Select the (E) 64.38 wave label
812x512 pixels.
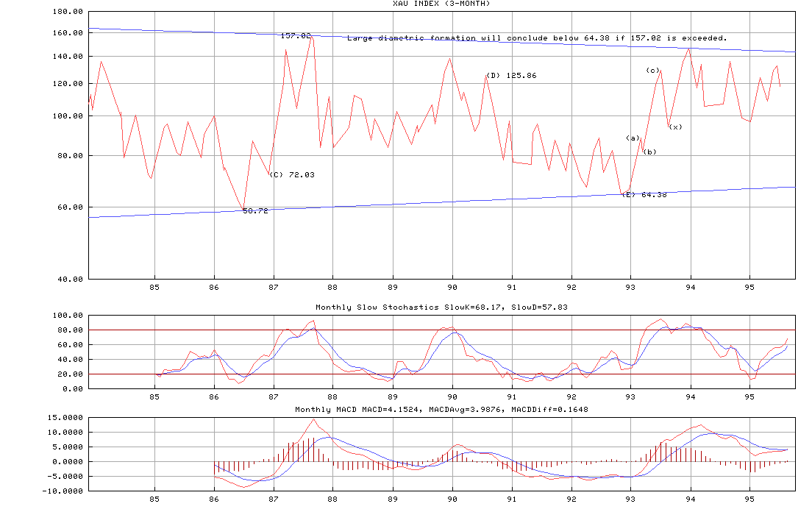[x=644, y=195]
